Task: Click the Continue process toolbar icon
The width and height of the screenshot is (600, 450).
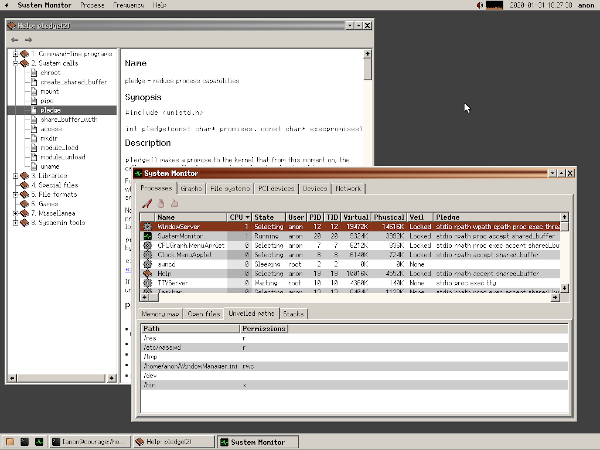Action: click(174, 203)
